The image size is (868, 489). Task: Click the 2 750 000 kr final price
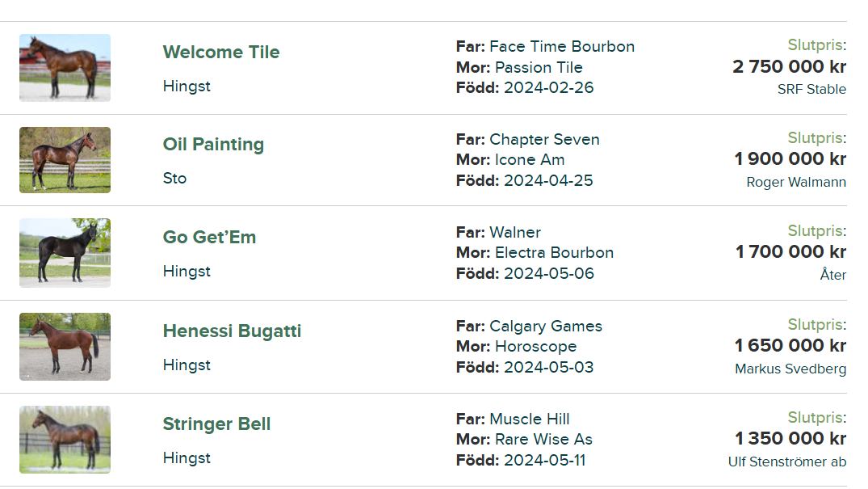coord(789,67)
